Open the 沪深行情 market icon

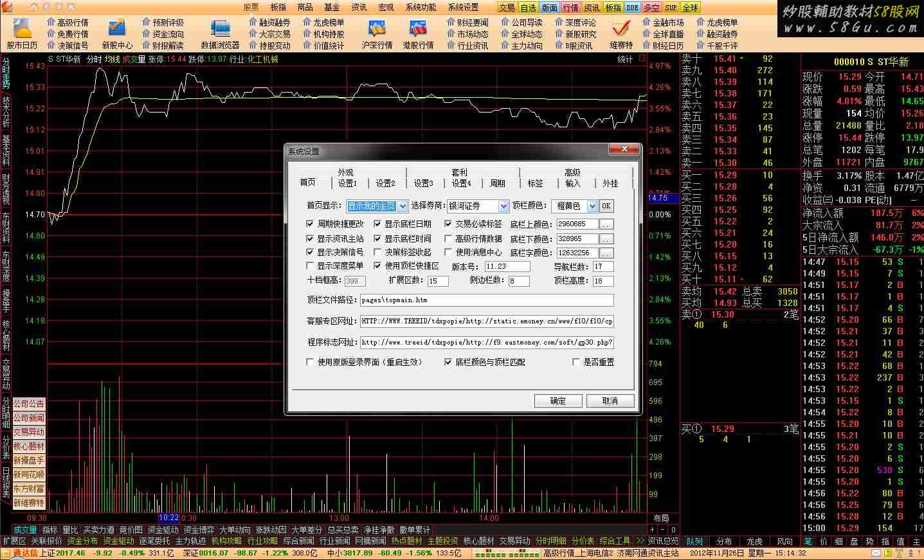point(377,28)
